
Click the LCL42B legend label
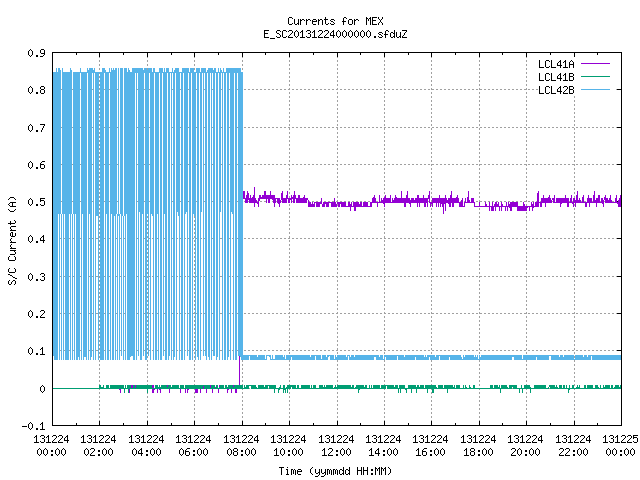[x=556, y=90]
